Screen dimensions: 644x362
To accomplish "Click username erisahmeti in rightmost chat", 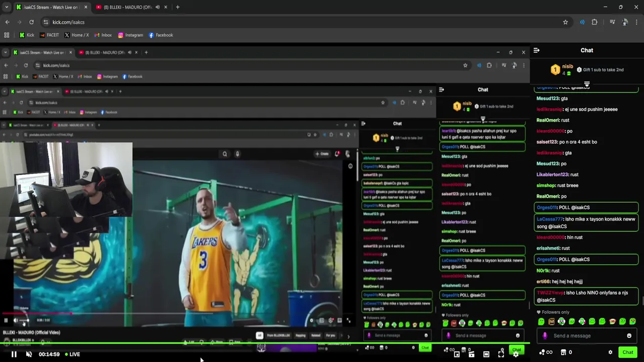I will 548,248.
